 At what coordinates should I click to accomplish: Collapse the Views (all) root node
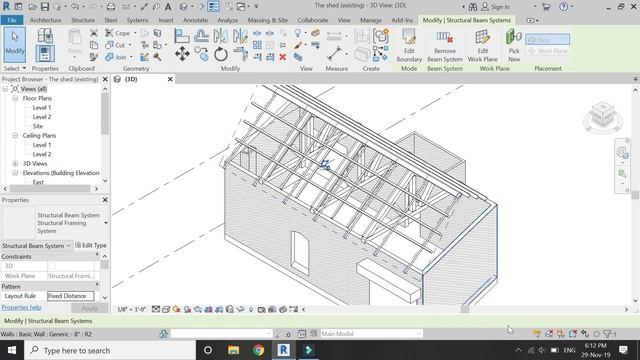click(x=5, y=89)
